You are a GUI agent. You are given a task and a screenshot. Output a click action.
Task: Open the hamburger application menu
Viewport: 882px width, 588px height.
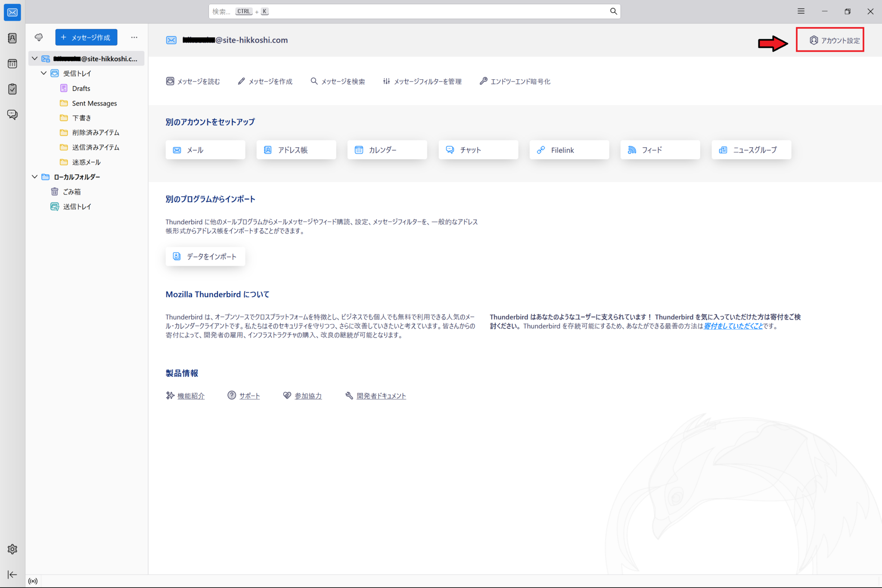[x=801, y=11]
